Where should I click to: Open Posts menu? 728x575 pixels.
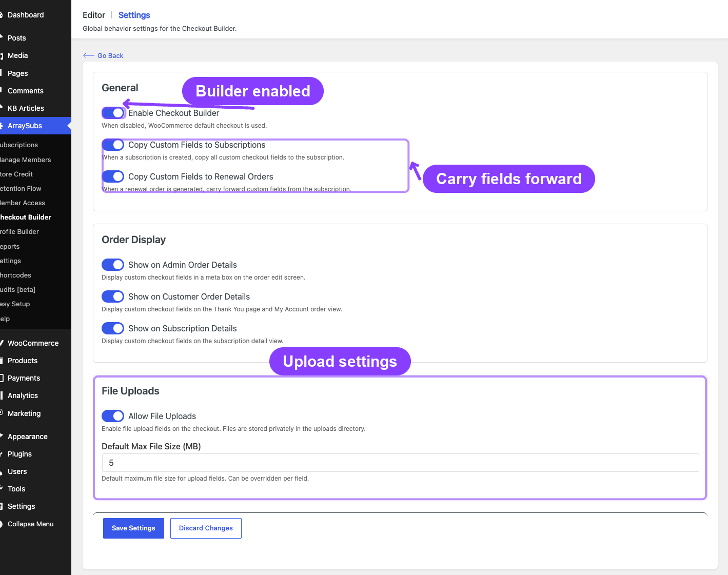(x=35, y=38)
